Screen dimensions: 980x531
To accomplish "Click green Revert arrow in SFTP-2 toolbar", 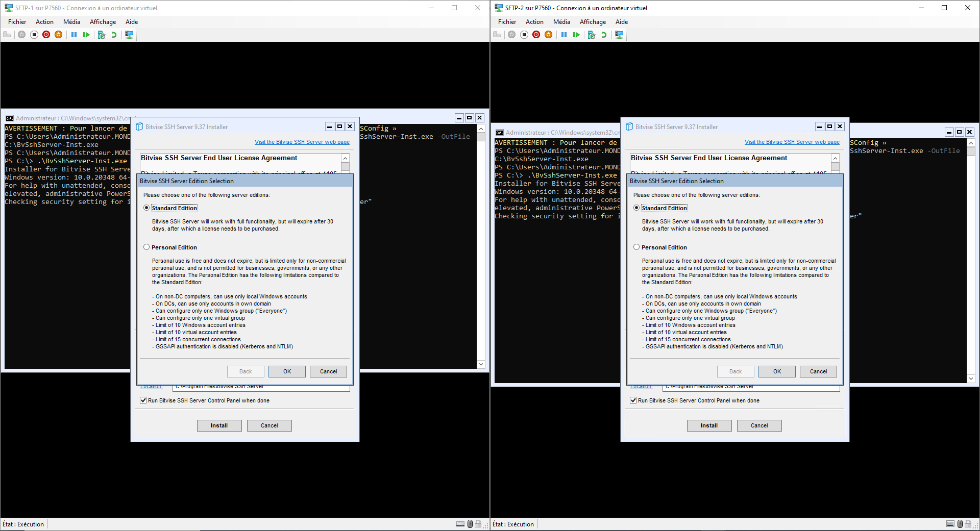I will pyautogui.click(x=604, y=35).
